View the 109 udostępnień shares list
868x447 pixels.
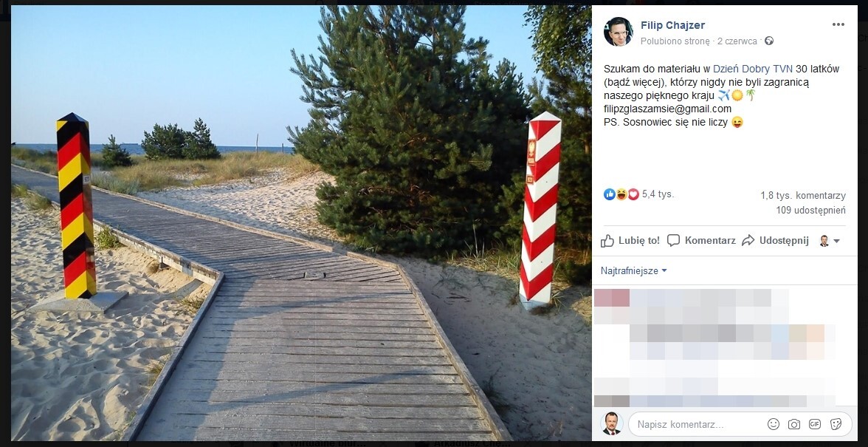click(810, 210)
